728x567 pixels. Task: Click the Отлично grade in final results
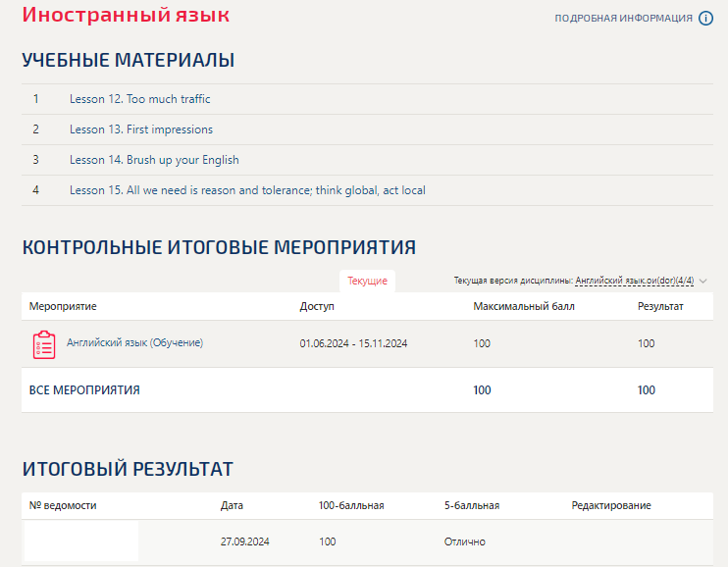coord(464,541)
